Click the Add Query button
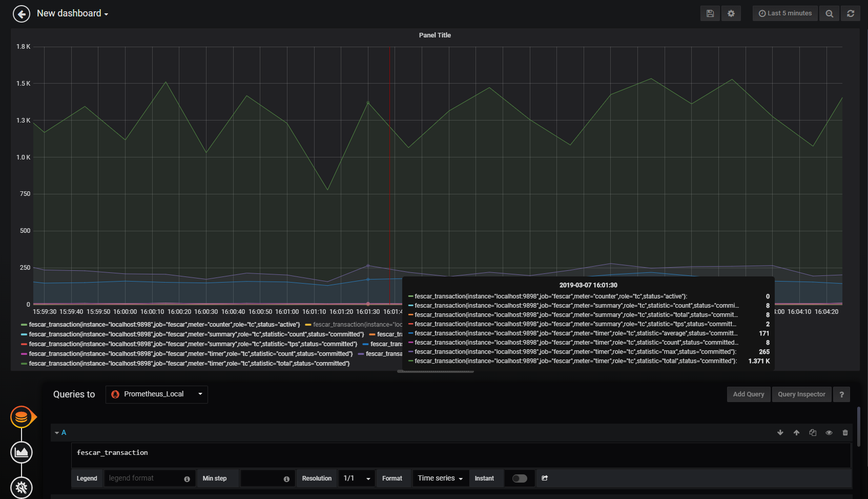The image size is (868, 499). pyautogui.click(x=748, y=394)
